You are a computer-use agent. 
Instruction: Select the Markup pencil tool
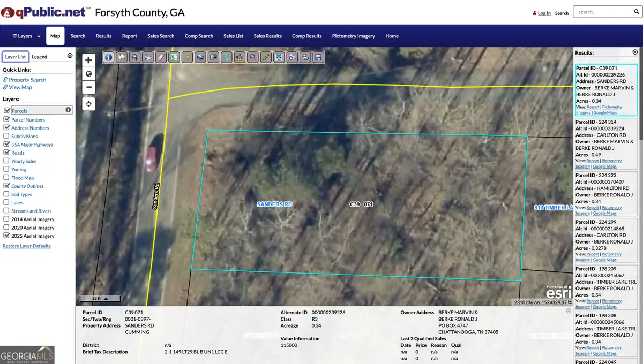(266, 57)
